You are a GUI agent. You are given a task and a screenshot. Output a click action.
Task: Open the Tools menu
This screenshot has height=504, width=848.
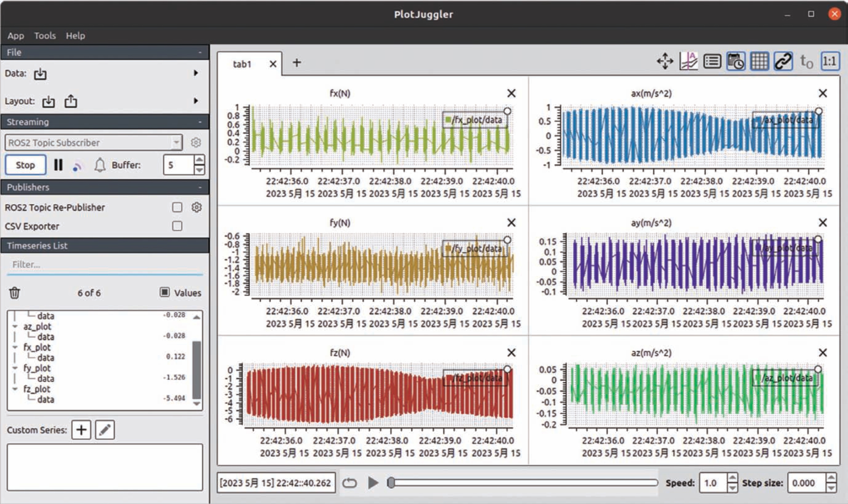[x=45, y=36]
